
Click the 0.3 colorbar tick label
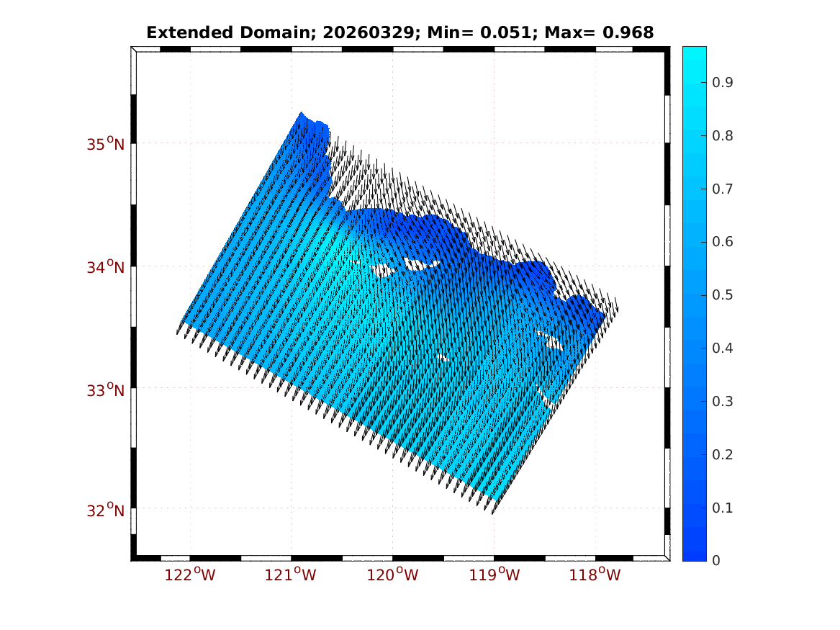[x=722, y=401]
